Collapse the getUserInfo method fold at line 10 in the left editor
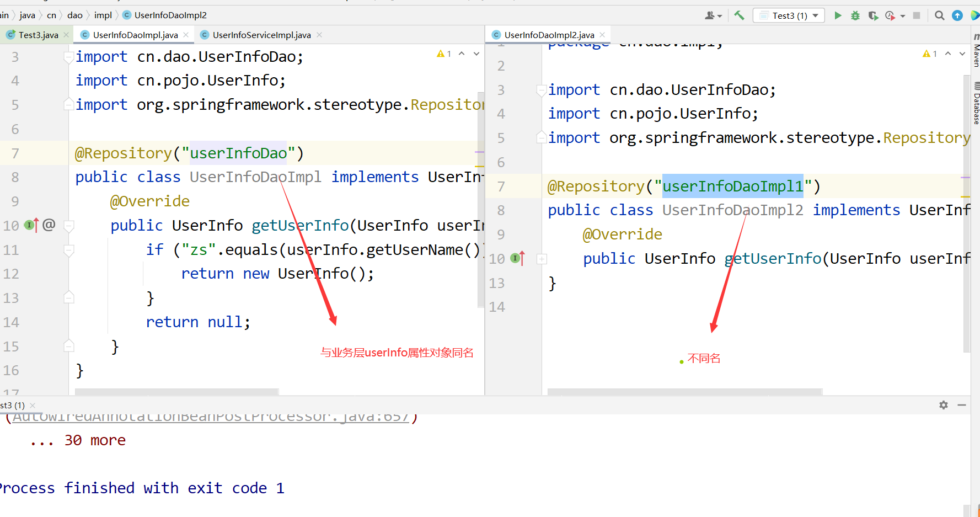980x517 pixels. coord(69,226)
